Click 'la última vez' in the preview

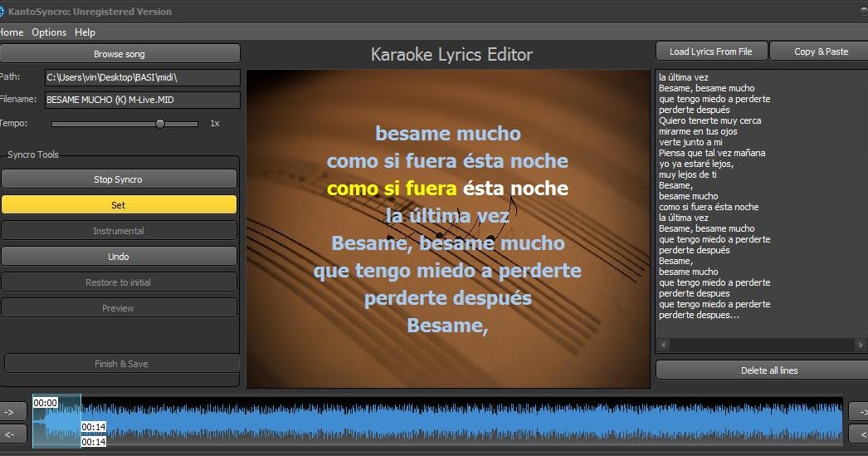click(x=447, y=215)
